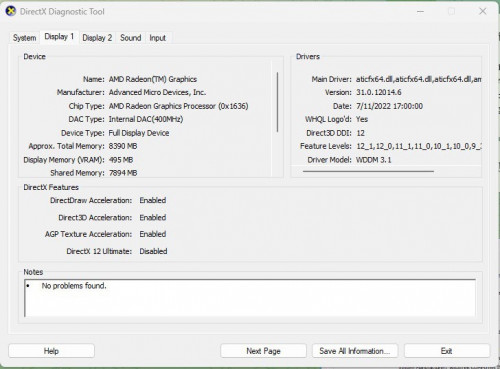Screen dimensions: 500x369
Task: Click the DirectX Diagnostic Tool title icon
Action: (x=11, y=11)
